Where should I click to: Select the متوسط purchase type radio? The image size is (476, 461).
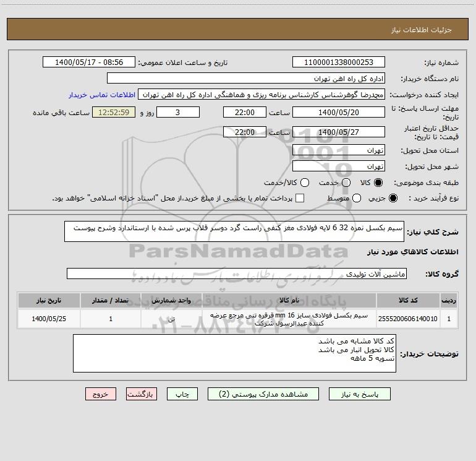(x=357, y=198)
